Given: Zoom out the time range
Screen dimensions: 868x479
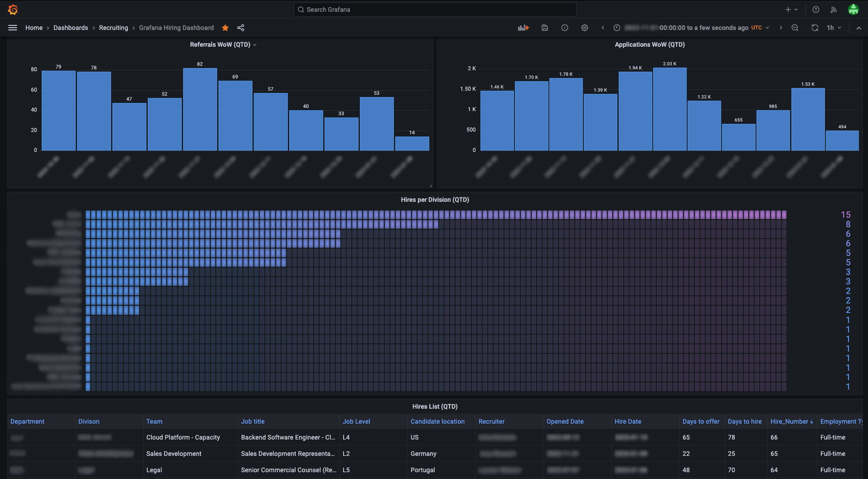Looking at the screenshot, I should coord(795,28).
